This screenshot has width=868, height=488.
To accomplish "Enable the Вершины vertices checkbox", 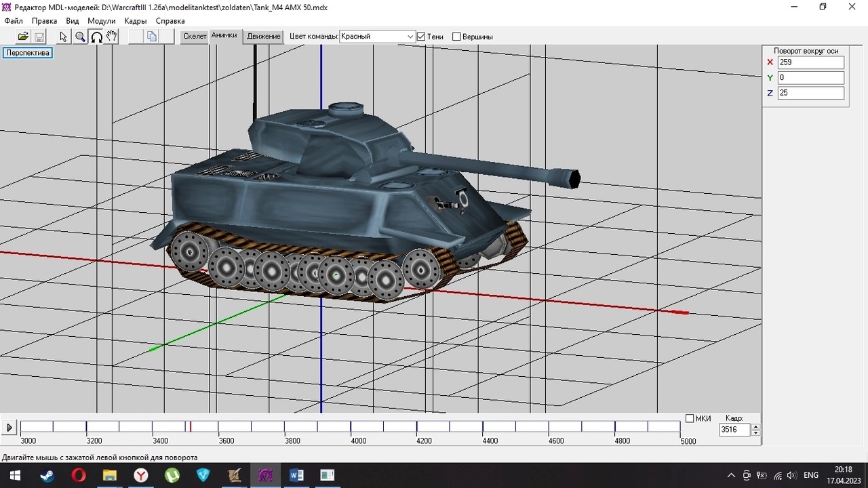I will (456, 37).
